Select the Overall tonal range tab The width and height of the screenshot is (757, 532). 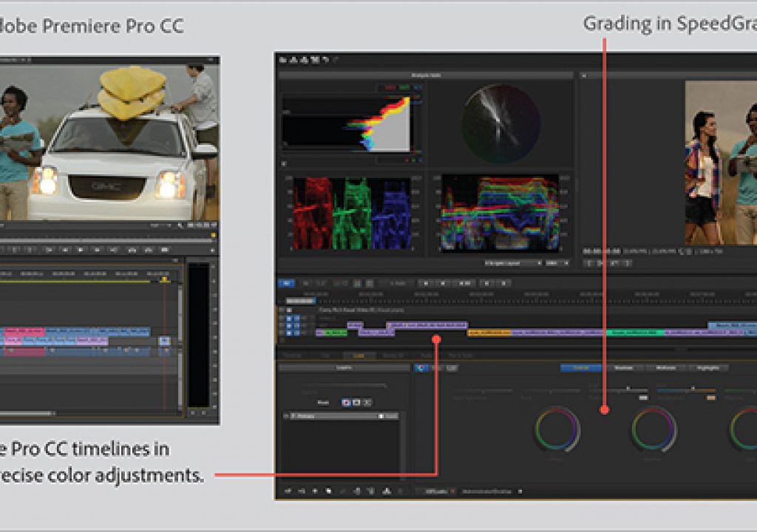coord(581,368)
